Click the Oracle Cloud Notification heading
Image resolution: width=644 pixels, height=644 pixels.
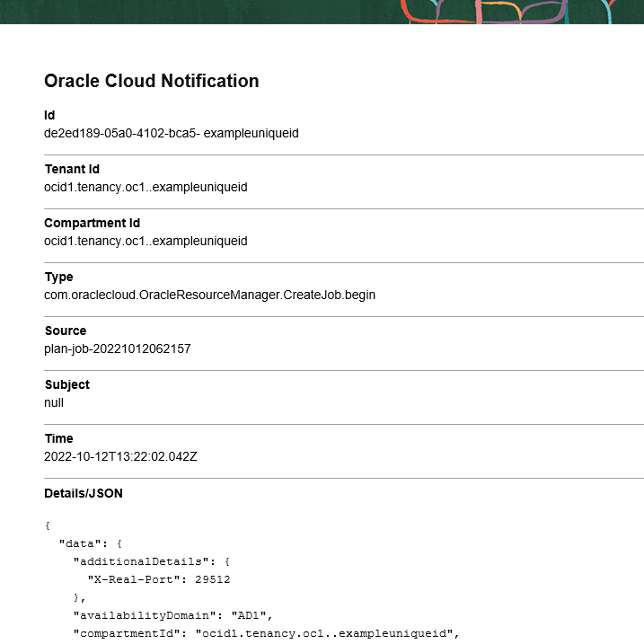click(x=151, y=81)
